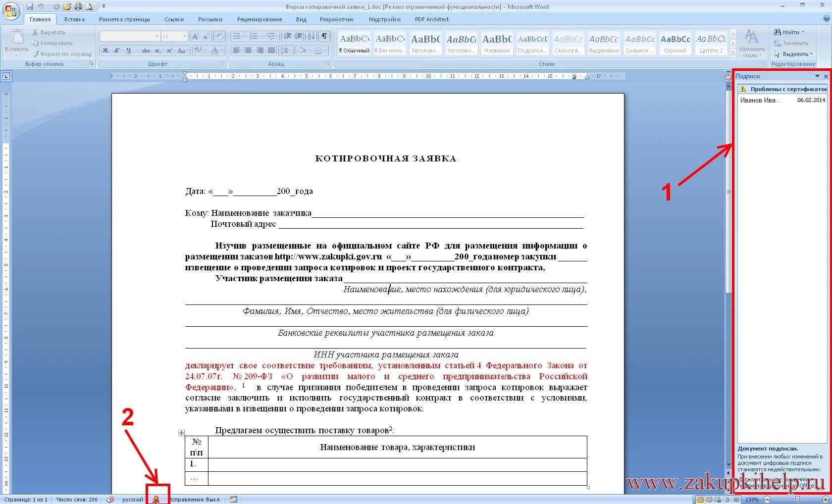This screenshot has height=504, width=832.
Task: Open the Выделить dropdown
Action: coord(794,54)
